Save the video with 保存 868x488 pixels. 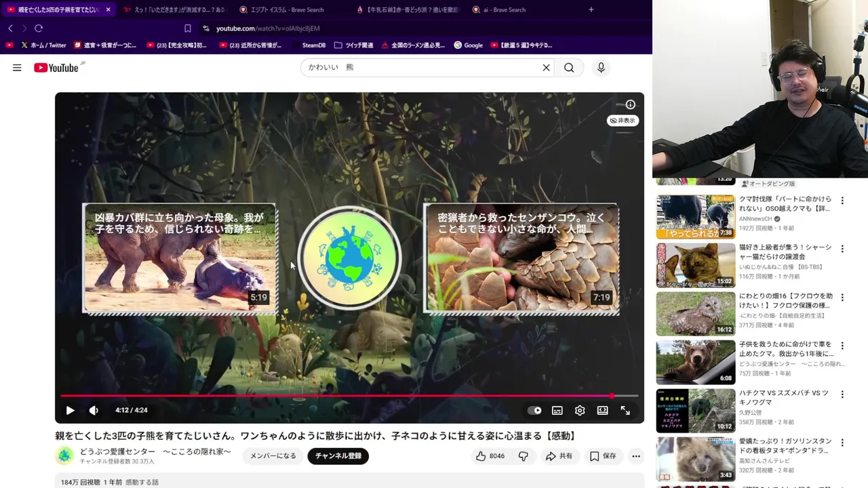603,456
